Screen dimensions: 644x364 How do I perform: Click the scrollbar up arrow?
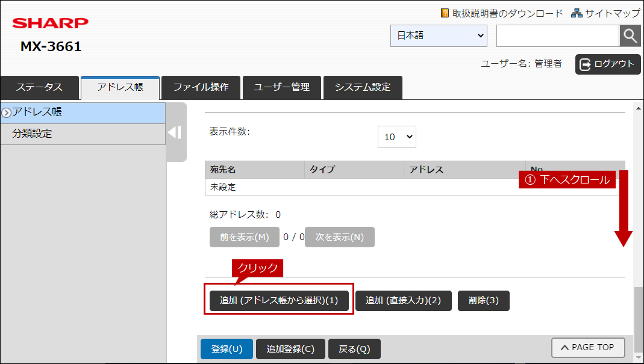[638, 108]
